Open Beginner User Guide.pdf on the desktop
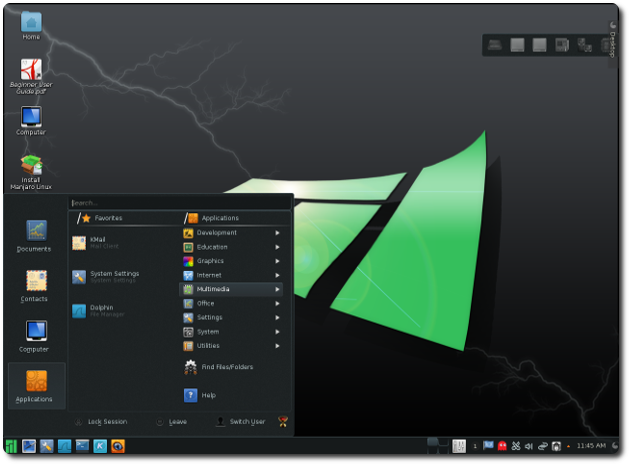 click(31, 76)
